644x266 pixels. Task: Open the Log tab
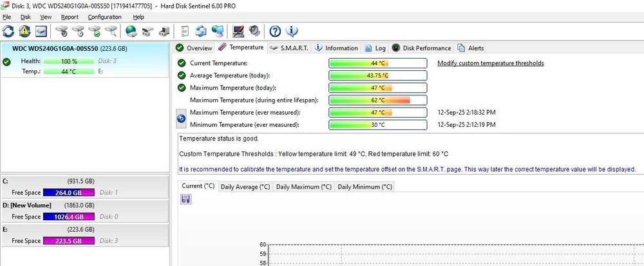pos(375,48)
